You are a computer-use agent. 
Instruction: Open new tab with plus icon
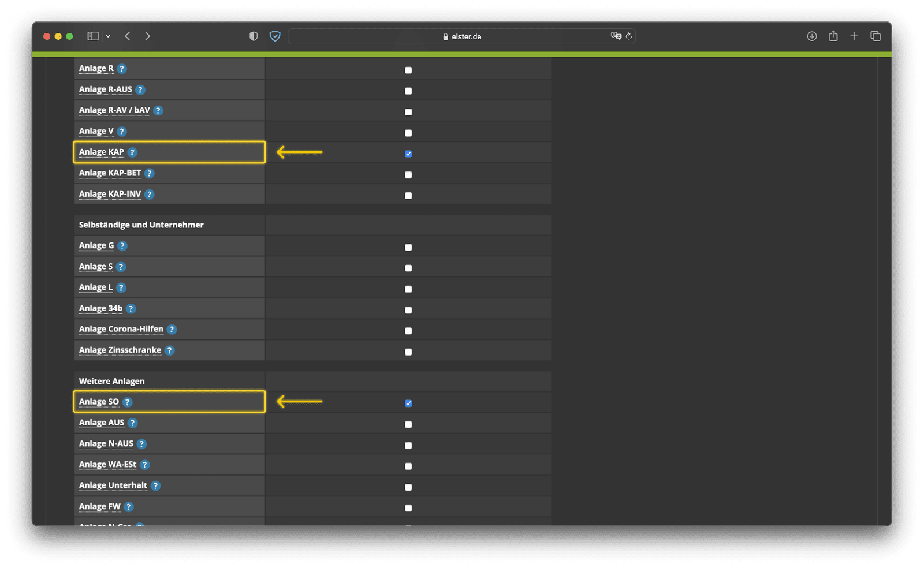854,36
